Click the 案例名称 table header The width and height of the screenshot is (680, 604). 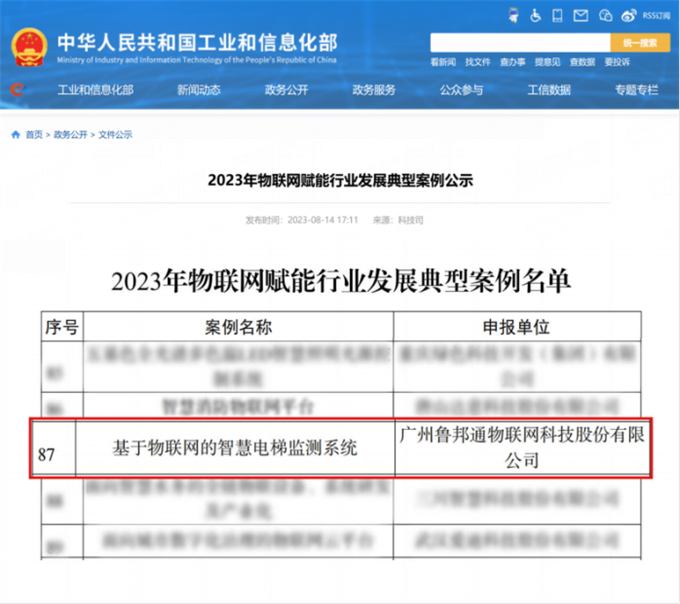click(239, 326)
